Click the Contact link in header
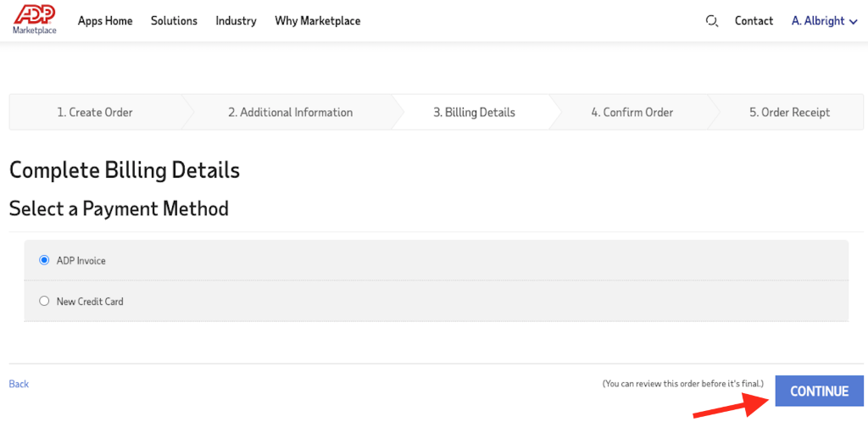The height and width of the screenshot is (433, 868). tap(754, 21)
